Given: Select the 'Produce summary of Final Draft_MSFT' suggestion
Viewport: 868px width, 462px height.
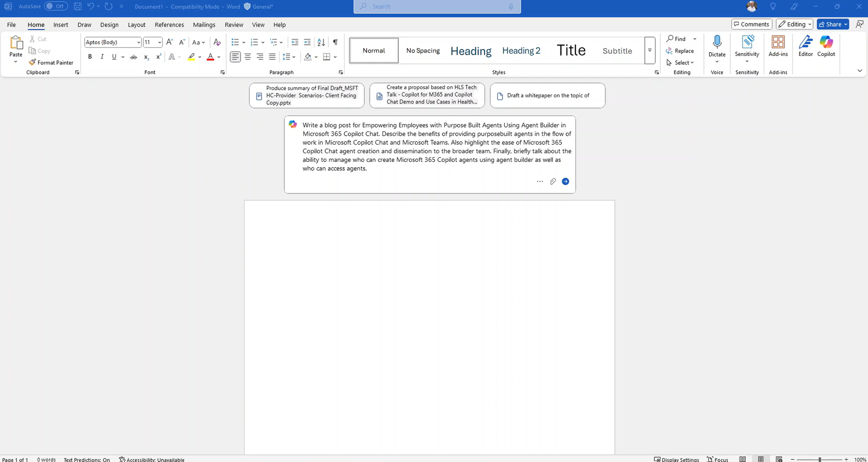Looking at the screenshot, I should pyautogui.click(x=307, y=96).
